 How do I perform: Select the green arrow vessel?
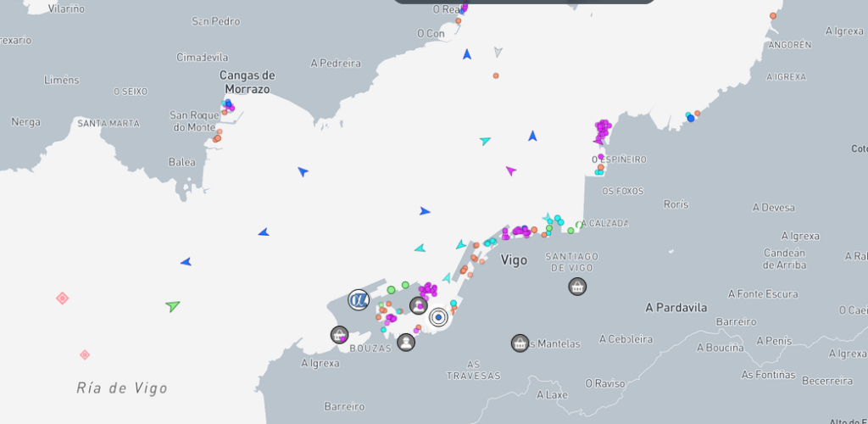point(173,305)
